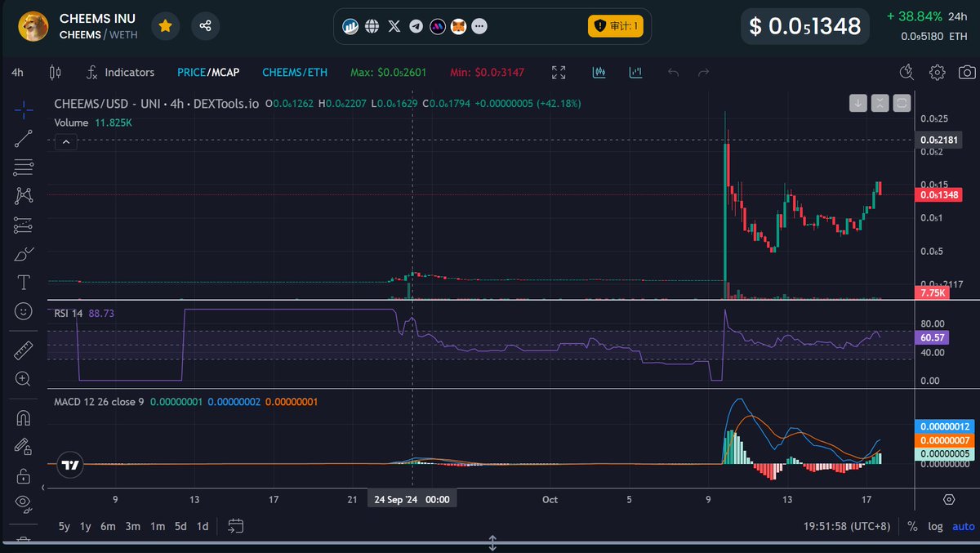This screenshot has width=980, height=553.
Task: Open the emoji icons tool
Action: tap(23, 311)
